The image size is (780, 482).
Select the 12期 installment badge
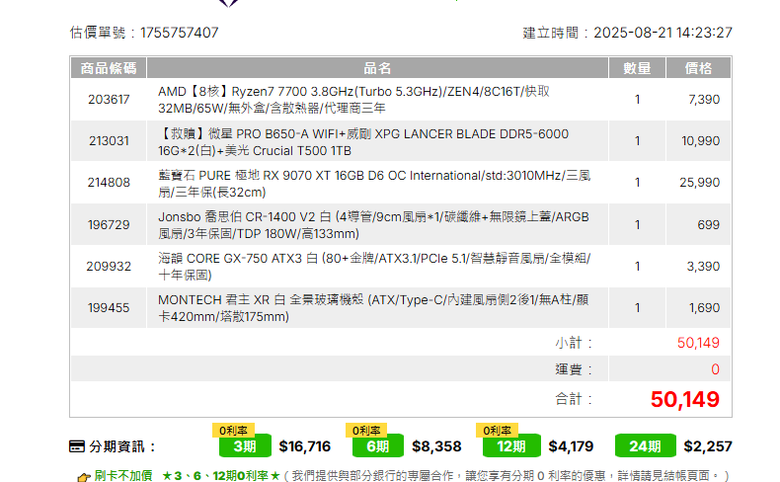point(511,446)
